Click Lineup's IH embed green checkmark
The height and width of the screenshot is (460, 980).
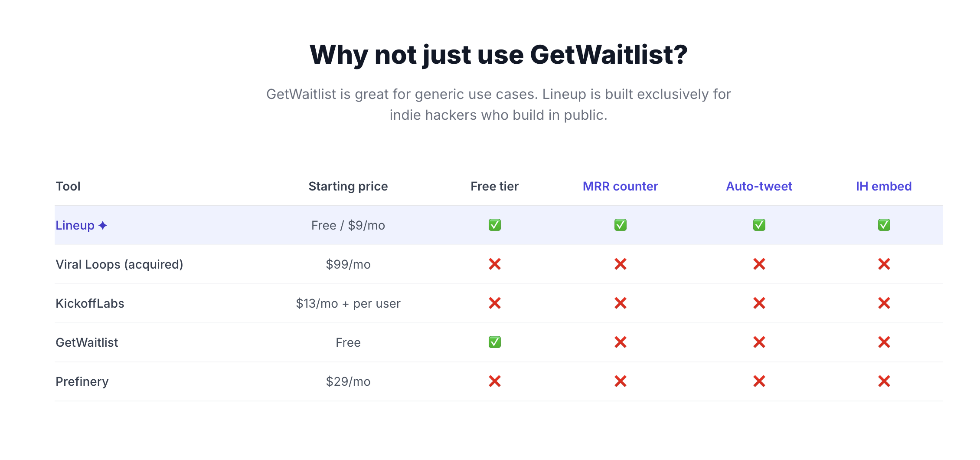[x=884, y=225]
